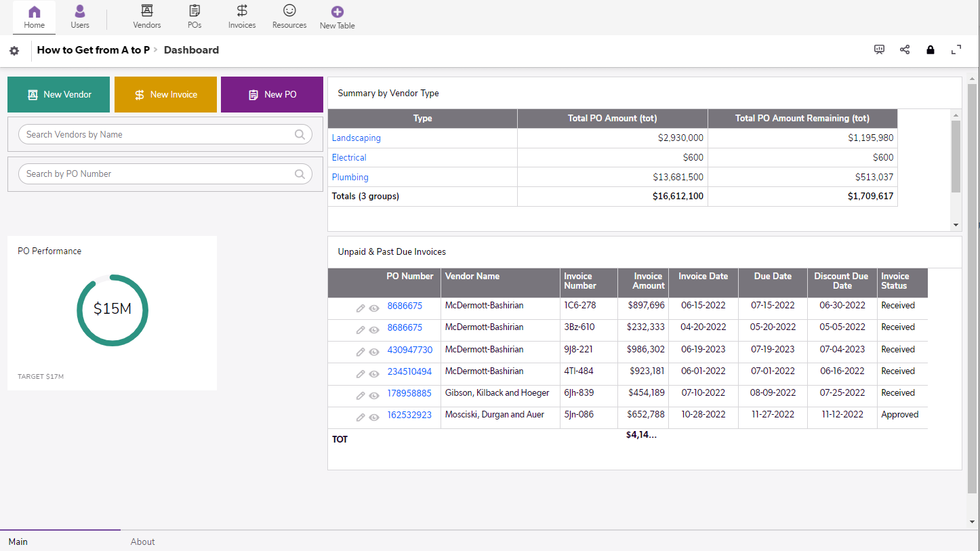Image resolution: width=980 pixels, height=551 pixels.
Task: Click eye icon for invoice 6Jh-839
Action: [373, 396]
